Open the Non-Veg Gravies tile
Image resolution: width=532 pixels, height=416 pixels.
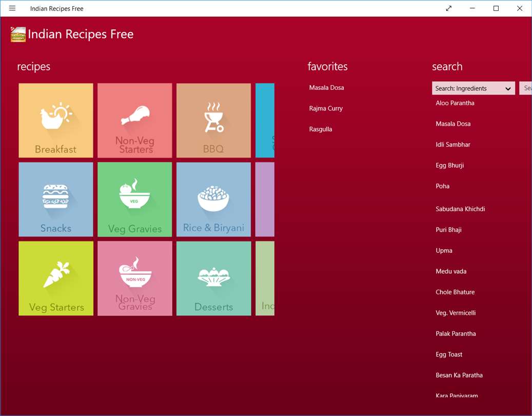[x=135, y=278]
